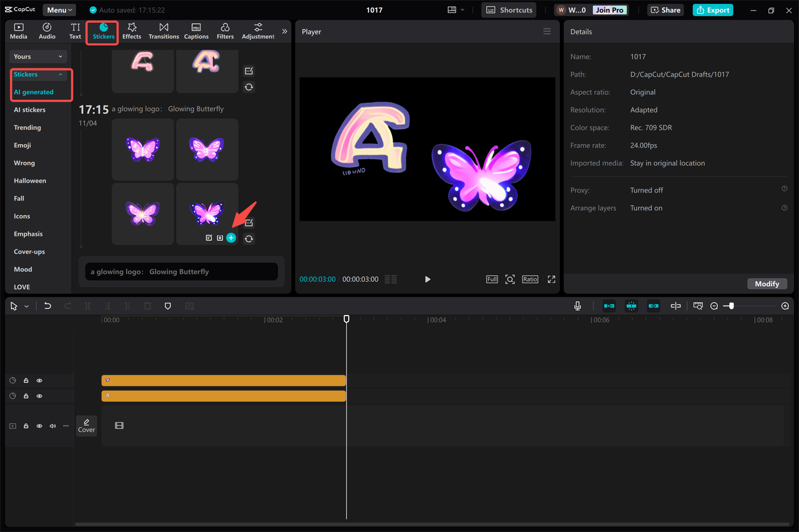Click the Join Pro button
The height and width of the screenshot is (532, 799).
[610, 10]
